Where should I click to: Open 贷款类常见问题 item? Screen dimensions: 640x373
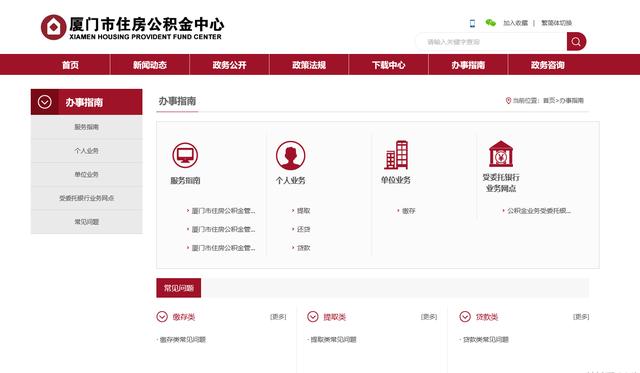point(485,339)
